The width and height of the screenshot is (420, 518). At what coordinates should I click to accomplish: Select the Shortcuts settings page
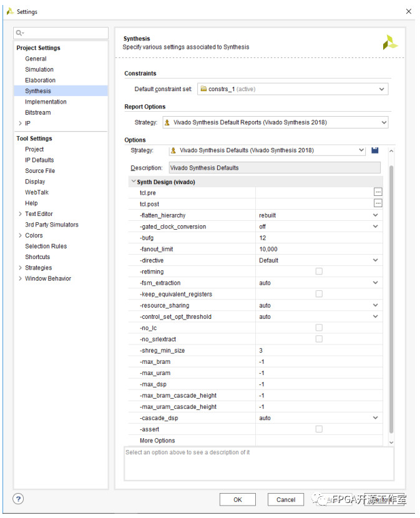click(x=37, y=257)
